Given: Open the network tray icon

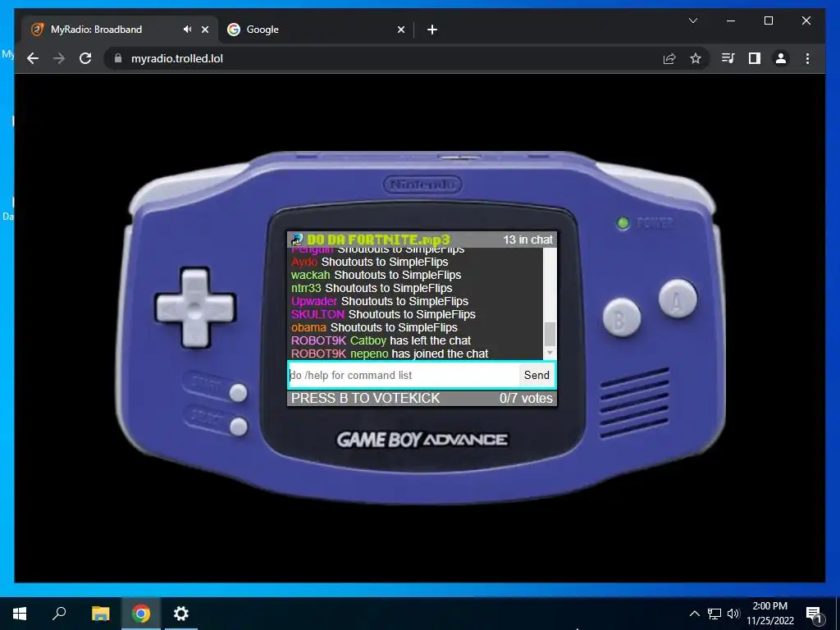Looking at the screenshot, I should tap(714, 614).
